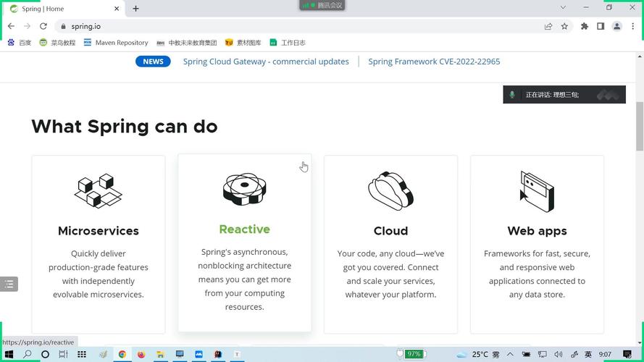Click the 97% battery indicator
The width and height of the screenshot is (644, 362).
pyautogui.click(x=412, y=354)
